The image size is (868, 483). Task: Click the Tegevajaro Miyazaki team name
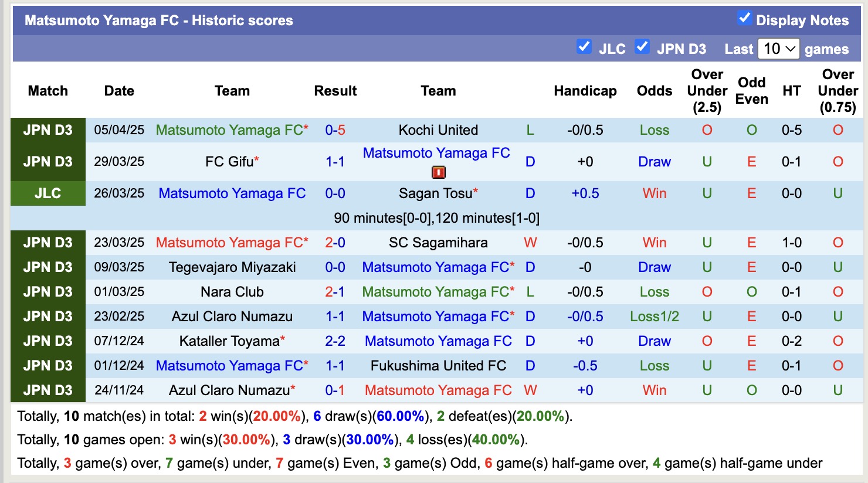pyautogui.click(x=232, y=267)
